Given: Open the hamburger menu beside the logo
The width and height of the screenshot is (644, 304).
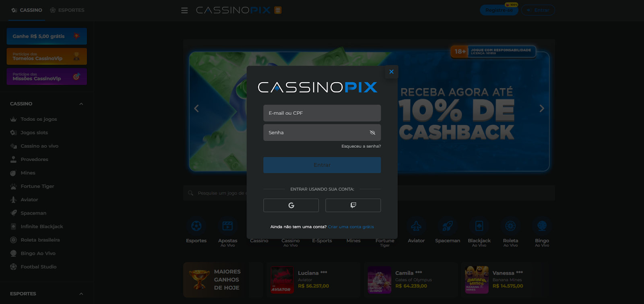Looking at the screenshot, I should [x=184, y=10].
